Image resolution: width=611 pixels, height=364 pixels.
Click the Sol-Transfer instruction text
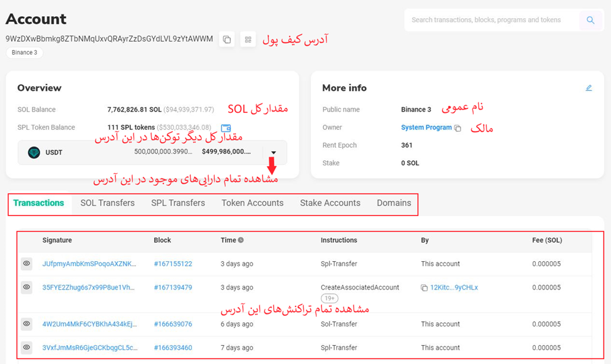338,325
